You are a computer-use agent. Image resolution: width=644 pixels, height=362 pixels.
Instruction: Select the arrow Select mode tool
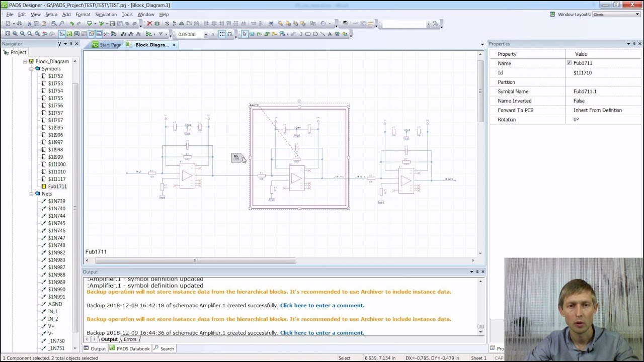click(245, 34)
